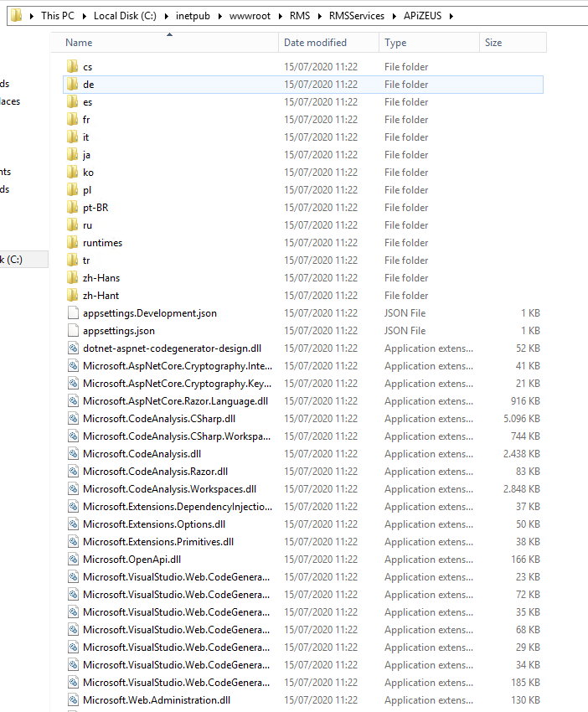Select the fr folder icon
The width and height of the screenshot is (588, 712).
[x=72, y=120]
